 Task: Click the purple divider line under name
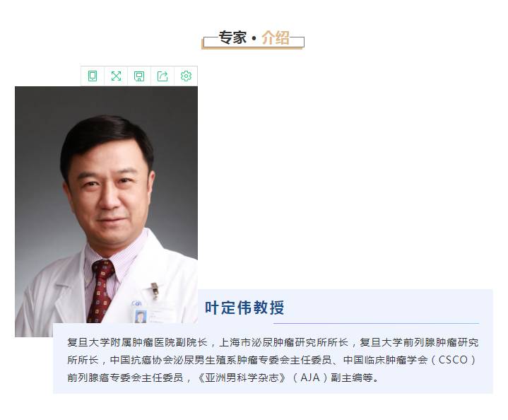[376, 323]
